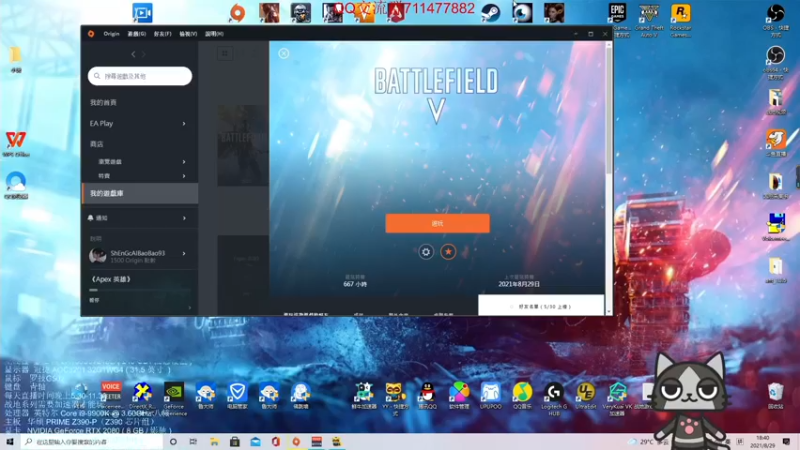Expand the EA Play submenu arrow
This screenshot has width=800, height=450.
tap(184, 123)
